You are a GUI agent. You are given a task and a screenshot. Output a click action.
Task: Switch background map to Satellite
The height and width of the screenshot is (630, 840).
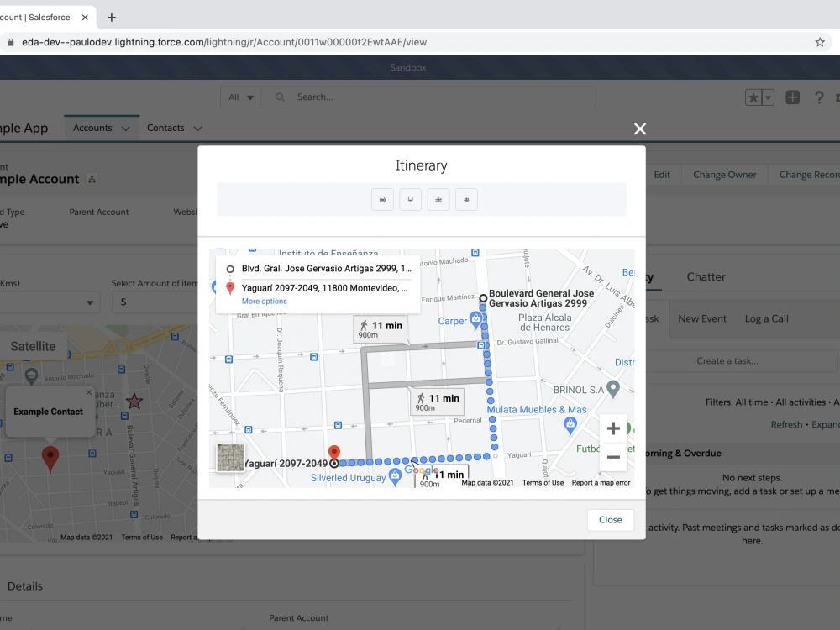click(x=34, y=346)
